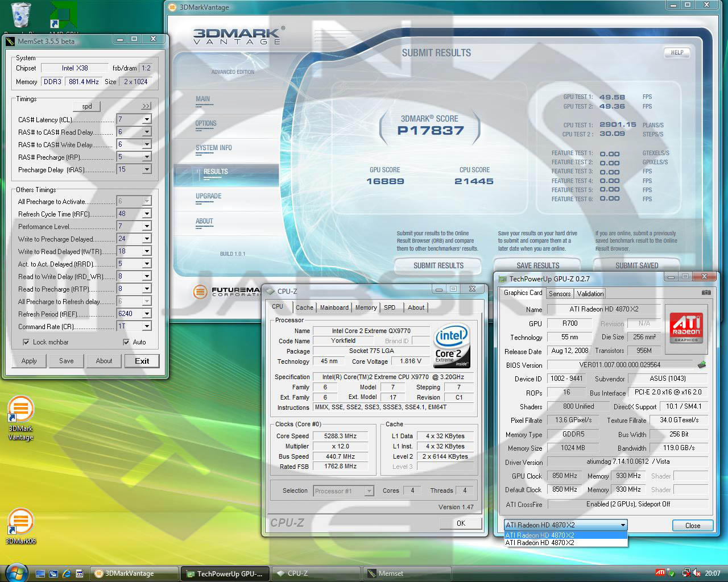Select the second ATI Radeon HD 4870 X2 entry
Viewport: 728px width, 582px height.
tap(540, 543)
